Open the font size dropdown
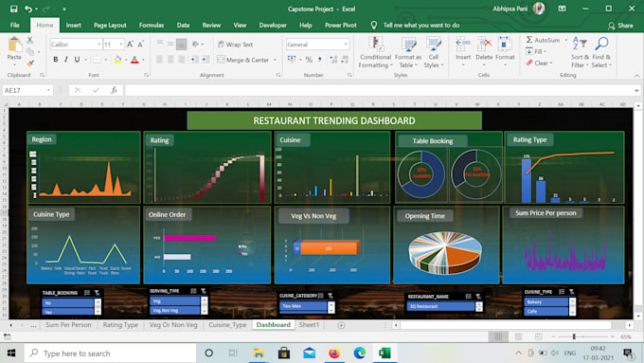This screenshot has width=644, height=363. point(121,45)
